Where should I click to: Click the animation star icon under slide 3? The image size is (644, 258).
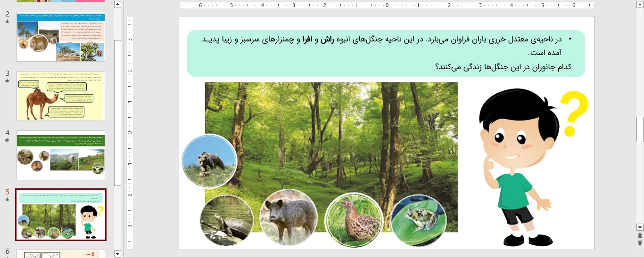[7, 81]
